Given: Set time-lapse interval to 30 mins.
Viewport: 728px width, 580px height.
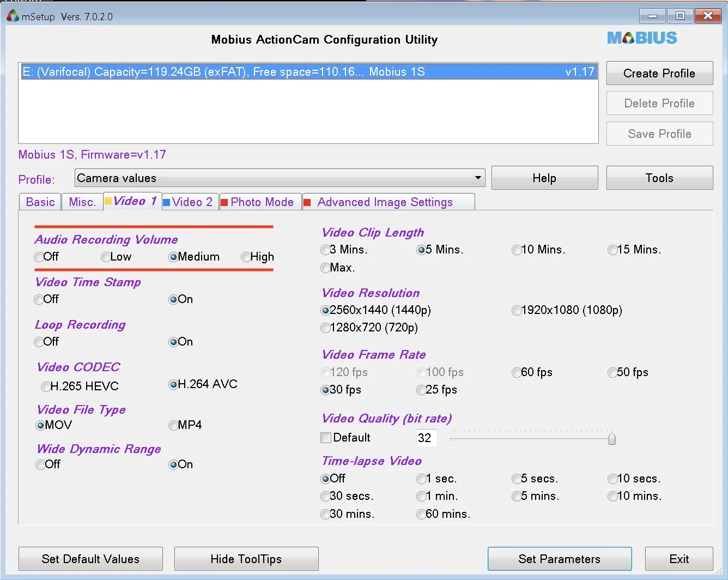Looking at the screenshot, I should 325,513.
